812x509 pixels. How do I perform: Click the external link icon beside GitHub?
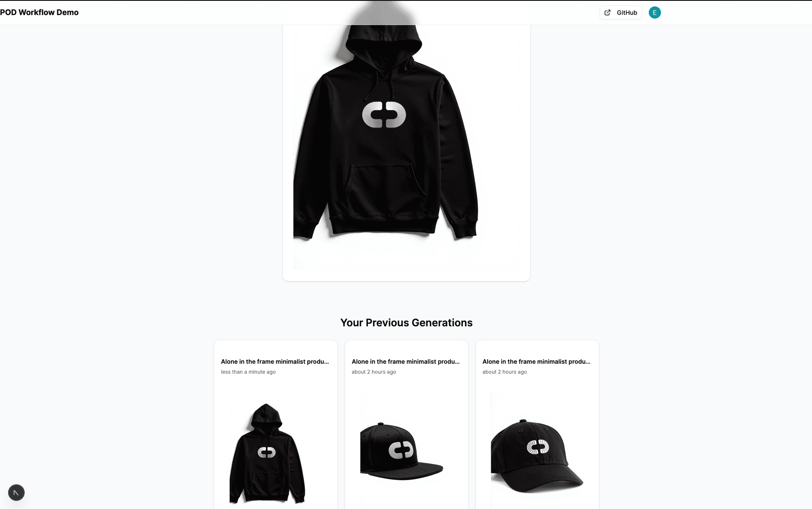[x=607, y=13]
